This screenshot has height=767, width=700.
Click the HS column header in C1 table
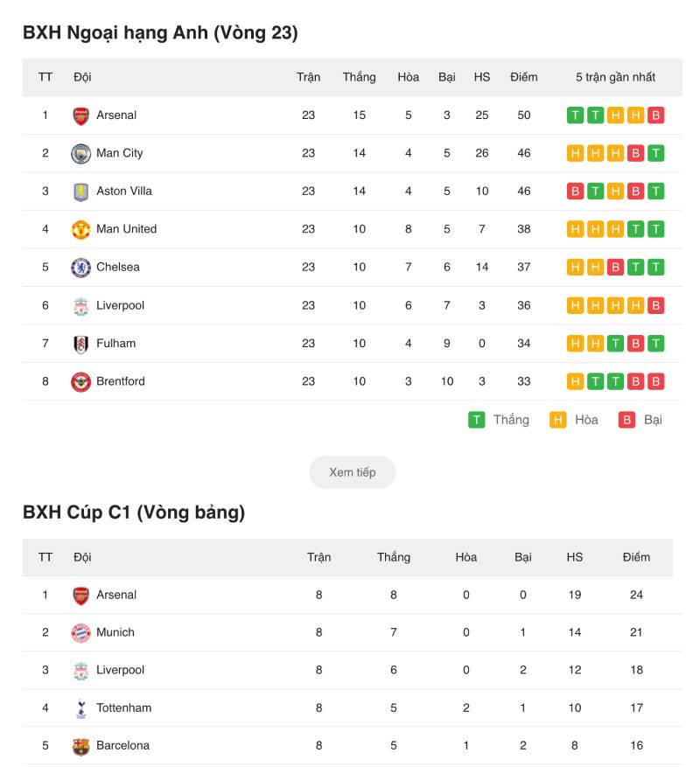(575, 557)
